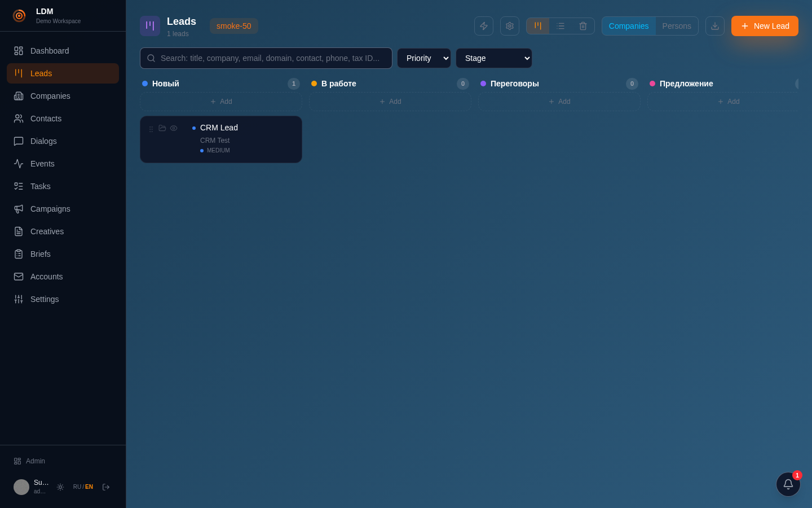Add a lead to Предложение column
This screenshot has height=508, width=812.
(723, 102)
